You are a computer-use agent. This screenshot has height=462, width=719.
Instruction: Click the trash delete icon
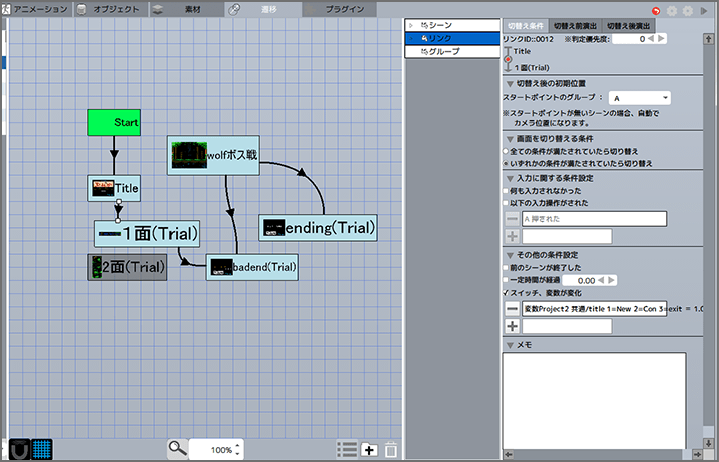[391, 449]
